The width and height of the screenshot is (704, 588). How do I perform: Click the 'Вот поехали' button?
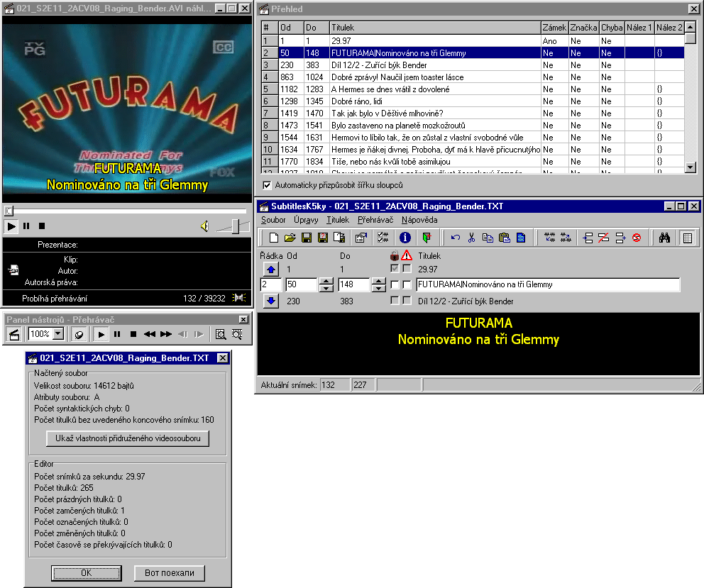click(170, 572)
